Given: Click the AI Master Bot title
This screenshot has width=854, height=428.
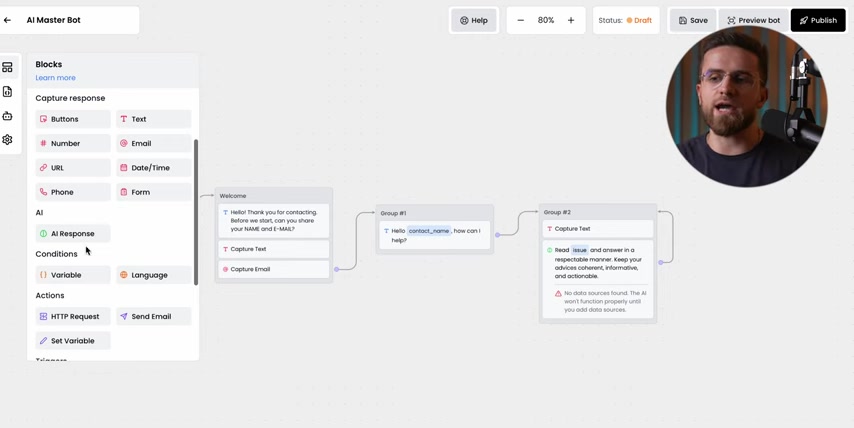Looking at the screenshot, I should (53, 20).
